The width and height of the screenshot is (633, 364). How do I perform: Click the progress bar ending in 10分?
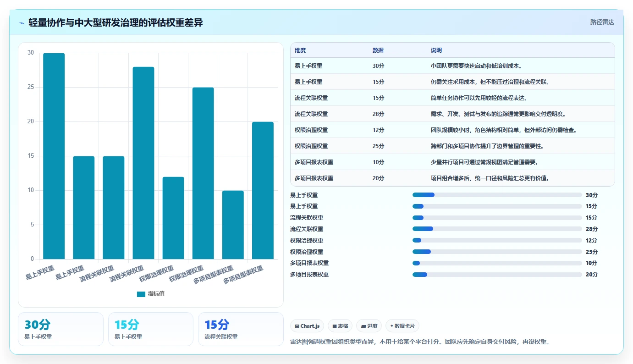[x=497, y=263]
